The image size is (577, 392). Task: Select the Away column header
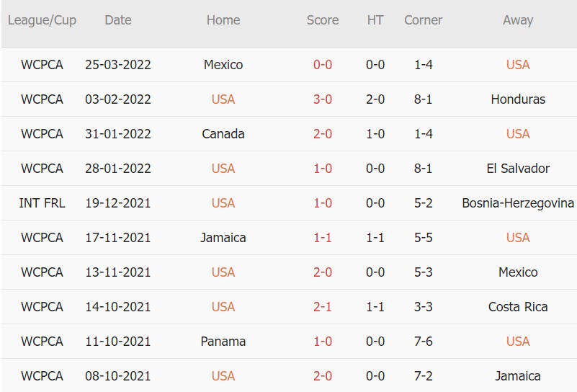tap(517, 20)
